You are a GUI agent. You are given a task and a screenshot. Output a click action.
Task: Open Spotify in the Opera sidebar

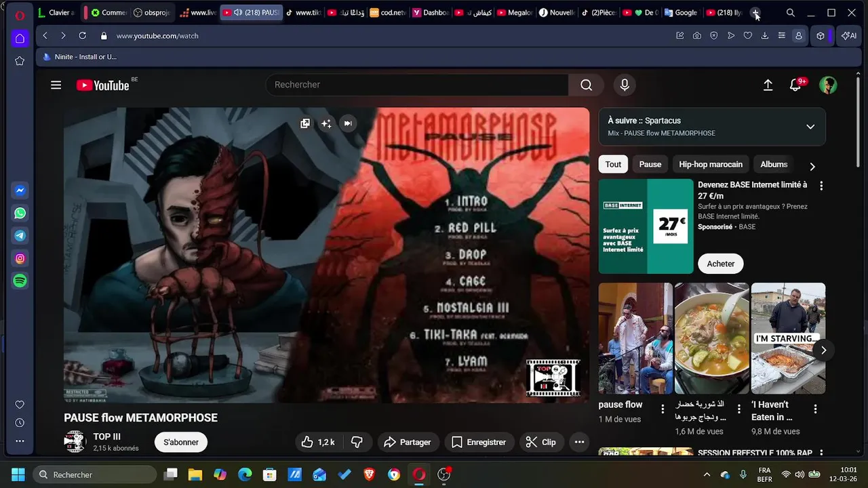(20, 281)
